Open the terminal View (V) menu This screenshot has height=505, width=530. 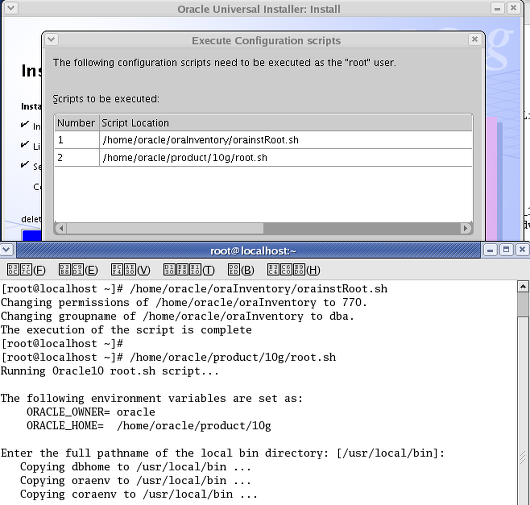[130, 270]
